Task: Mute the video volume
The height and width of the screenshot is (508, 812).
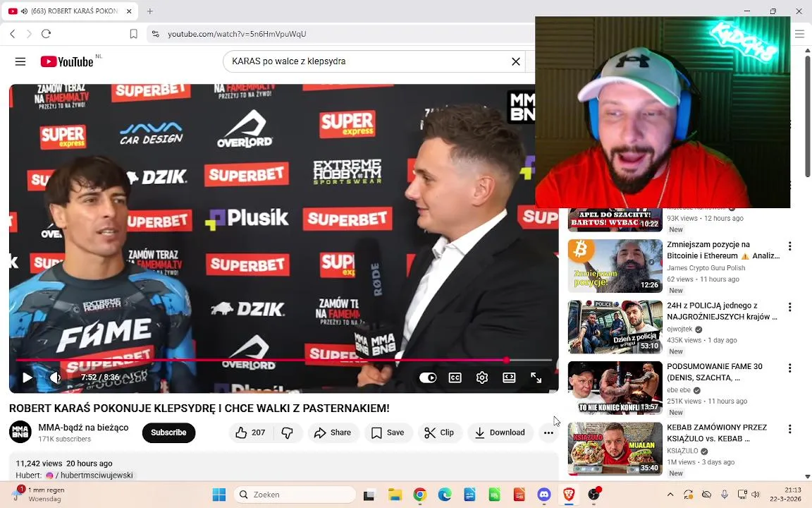Action: coord(55,377)
